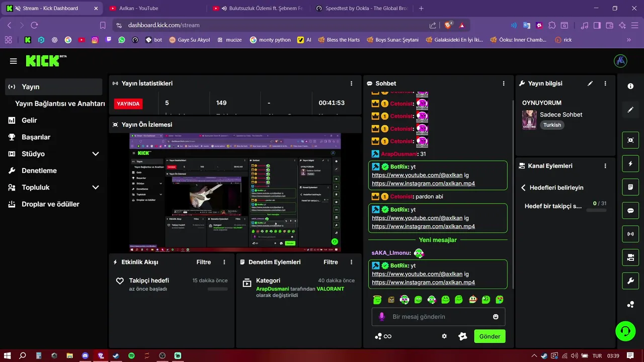Open the last BotRix instagram.com/axlkan.mp4 link
The width and height of the screenshot is (644, 362).
pyautogui.click(x=423, y=283)
